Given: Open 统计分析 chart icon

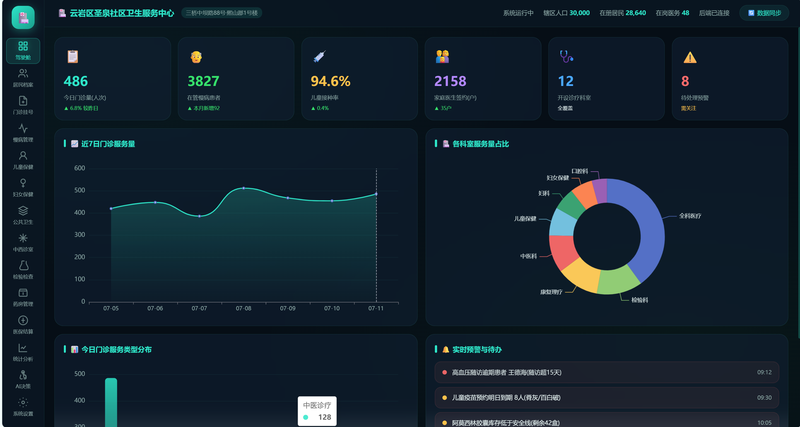Looking at the screenshot, I should (x=23, y=353).
